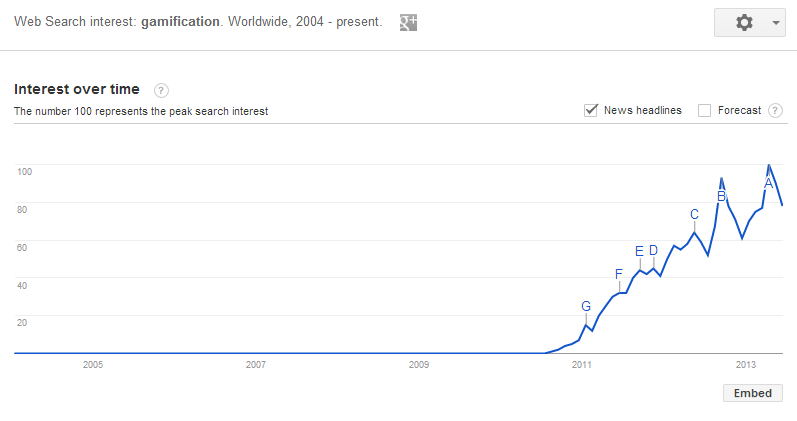Click the gamification search term in header
The width and height of the screenshot is (797, 421).
click(180, 22)
